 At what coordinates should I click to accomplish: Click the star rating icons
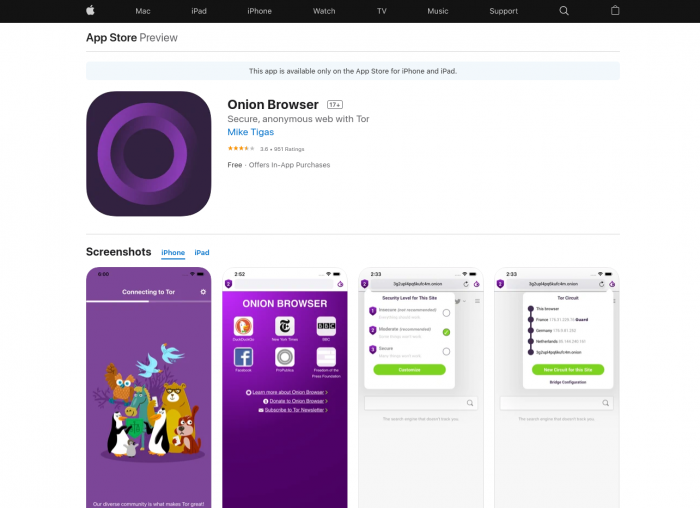[x=241, y=148]
